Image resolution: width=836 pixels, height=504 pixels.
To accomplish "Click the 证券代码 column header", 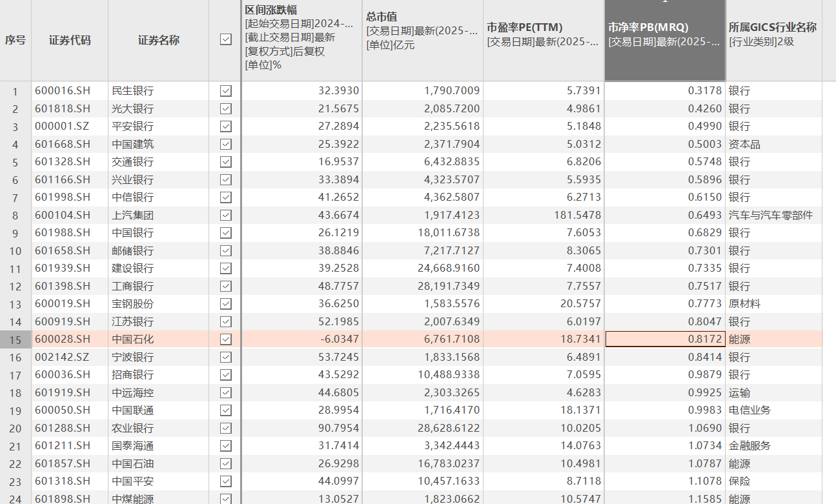I will tap(70, 40).
